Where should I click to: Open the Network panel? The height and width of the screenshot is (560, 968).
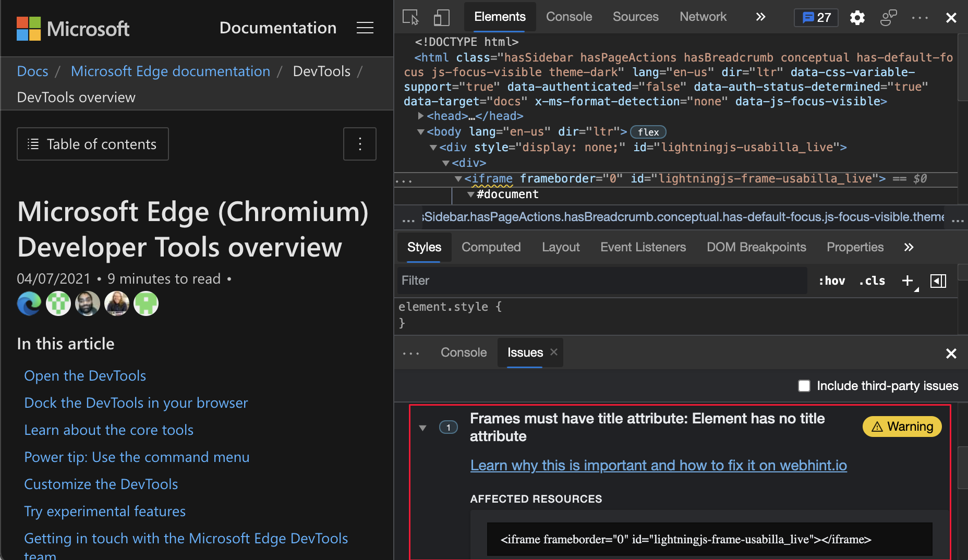pos(703,17)
